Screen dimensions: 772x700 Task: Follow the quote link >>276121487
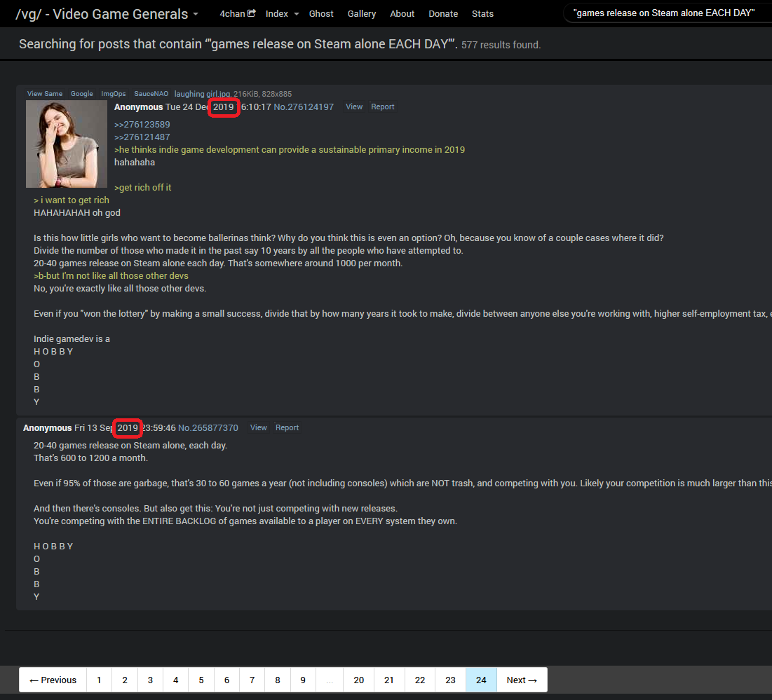pyautogui.click(x=142, y=137)
